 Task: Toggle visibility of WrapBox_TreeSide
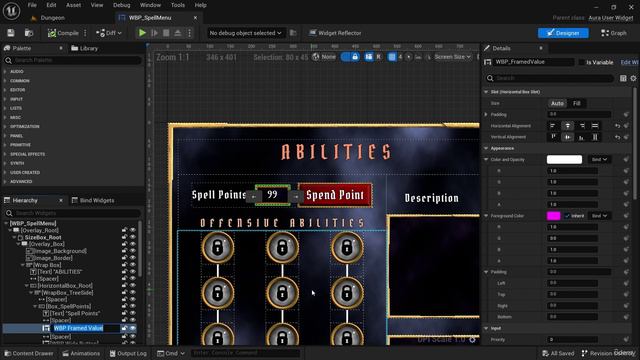click(x=133, y=293)
